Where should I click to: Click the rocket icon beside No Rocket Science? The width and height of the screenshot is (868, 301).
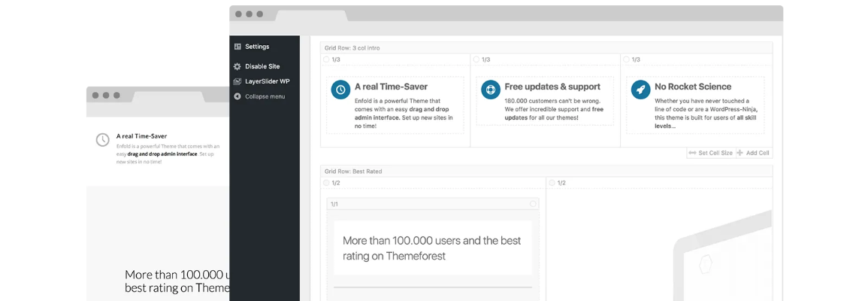640,90
